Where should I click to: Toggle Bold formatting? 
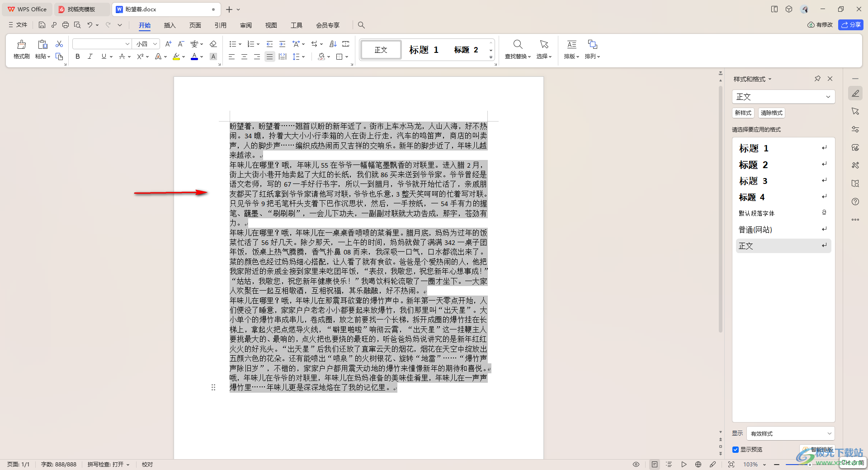click(78, 56)
